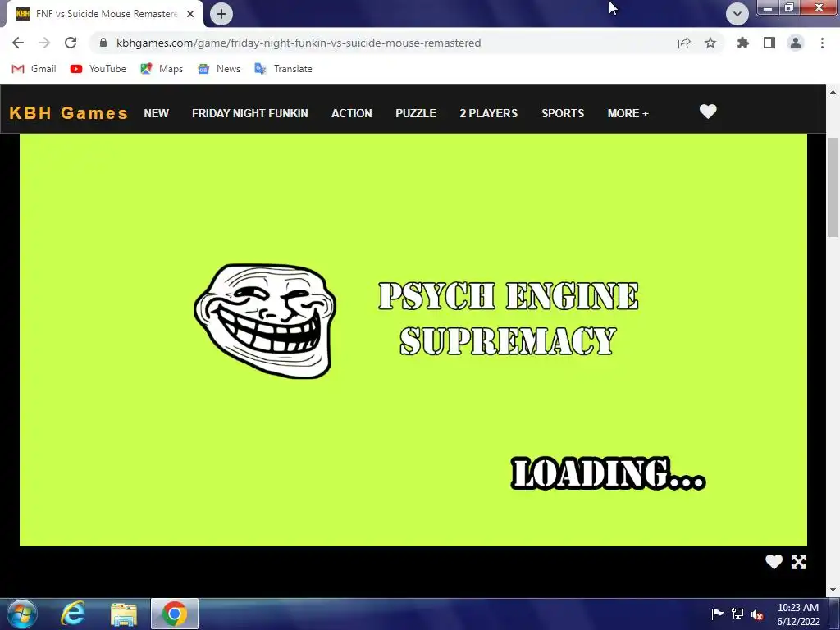Open the 2 PLAYERS games category
Viewport: 840px width, 630px height.
pyautogui.click(x=489, y=113)
